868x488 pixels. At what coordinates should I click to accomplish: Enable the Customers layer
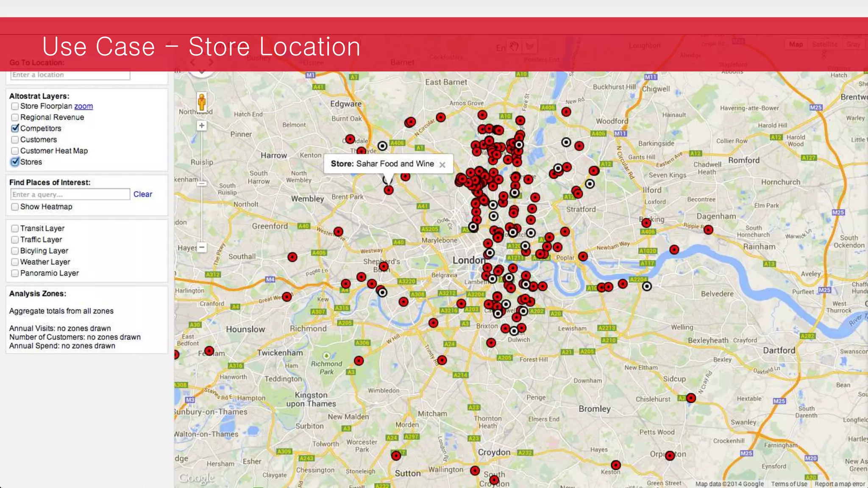click(x=15, y=140)
